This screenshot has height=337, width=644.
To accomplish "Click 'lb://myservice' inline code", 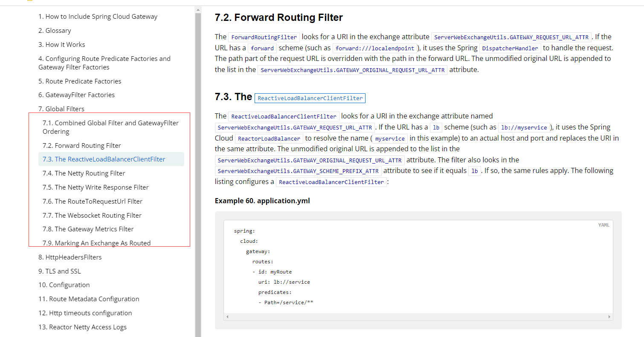I will (x=524, y=127).
